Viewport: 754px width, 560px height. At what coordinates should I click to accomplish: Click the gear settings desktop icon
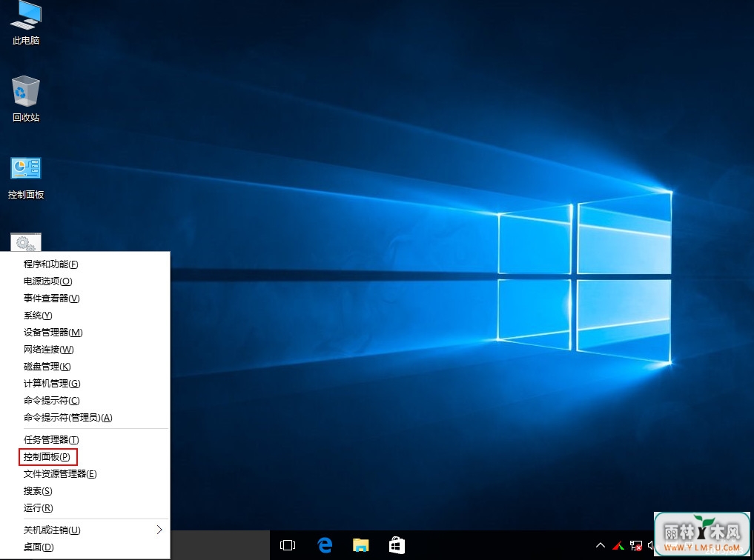(x=26, y=242)
